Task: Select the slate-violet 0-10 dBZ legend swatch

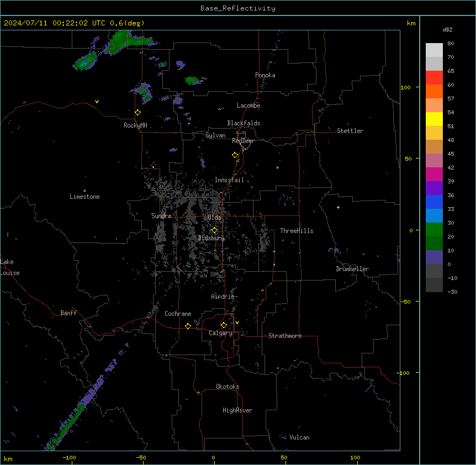Action: click(x=434, y=257)
